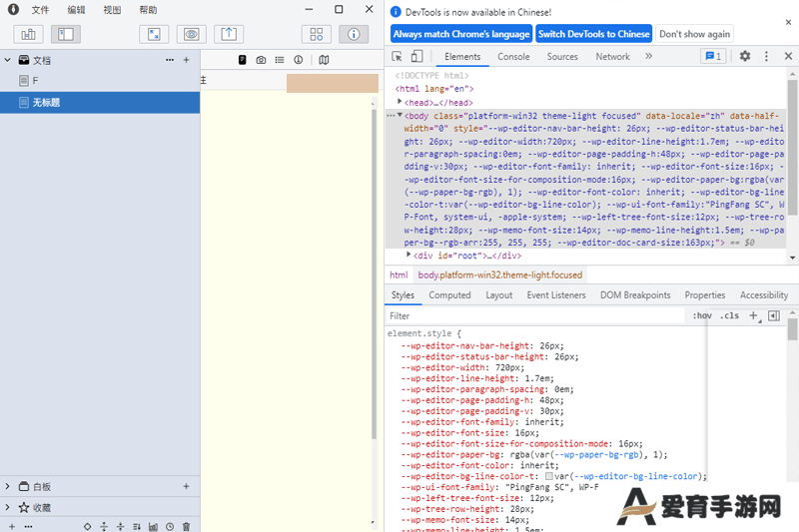Click Always match Chrome's language button
The height and width of the screenshot is (532, 799).
[461, 34]
